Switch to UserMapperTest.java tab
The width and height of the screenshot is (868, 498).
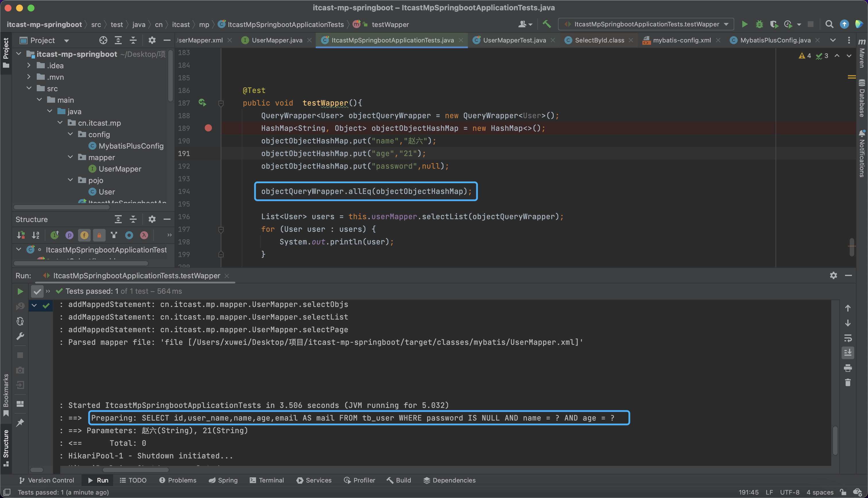[514, 40]
